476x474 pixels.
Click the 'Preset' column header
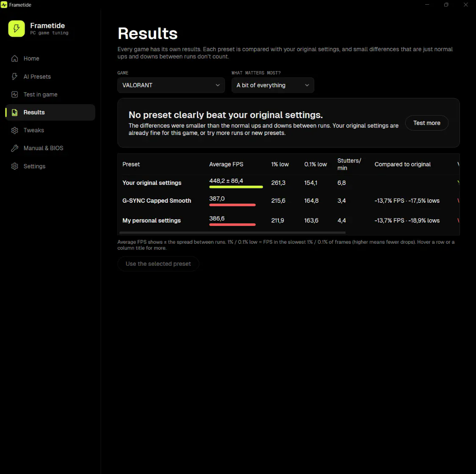point(131,164)
